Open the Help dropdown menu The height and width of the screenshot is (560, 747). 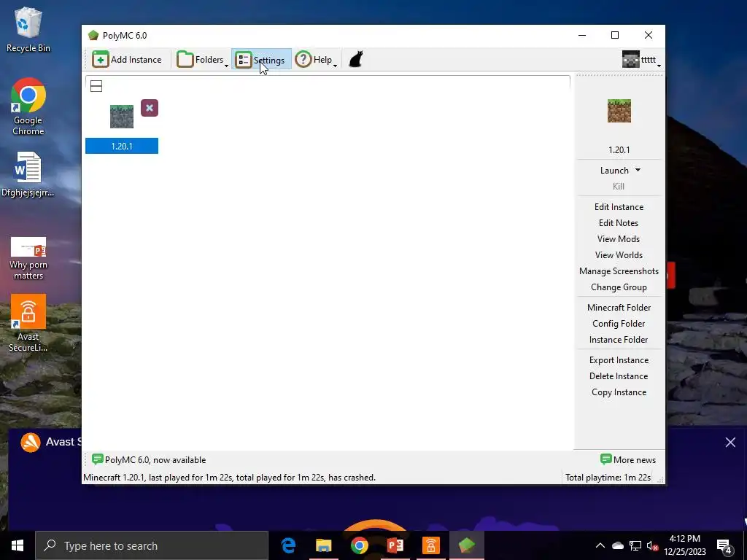[x=316, y=60]
